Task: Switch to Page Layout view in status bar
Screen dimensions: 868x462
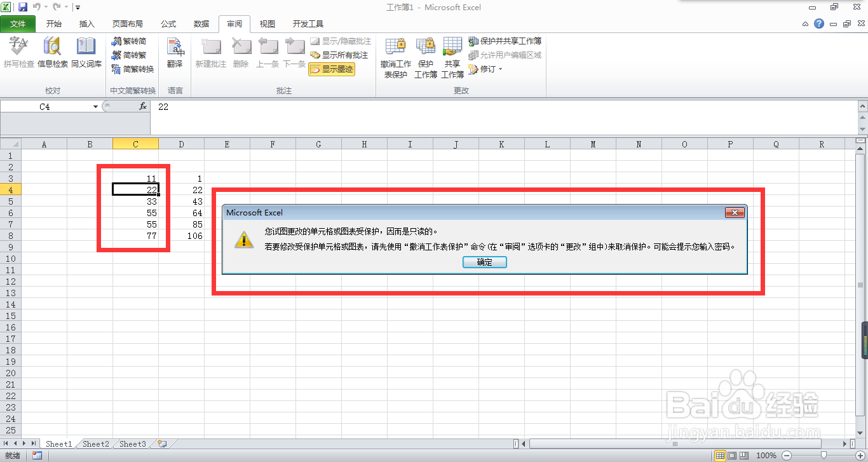Action: [x=733, y=455]
